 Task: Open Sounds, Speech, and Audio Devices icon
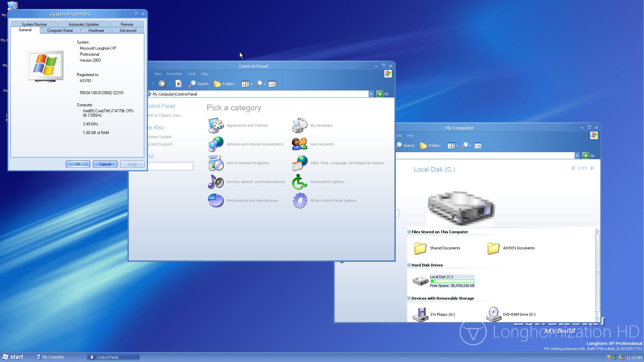click(216, 182)
